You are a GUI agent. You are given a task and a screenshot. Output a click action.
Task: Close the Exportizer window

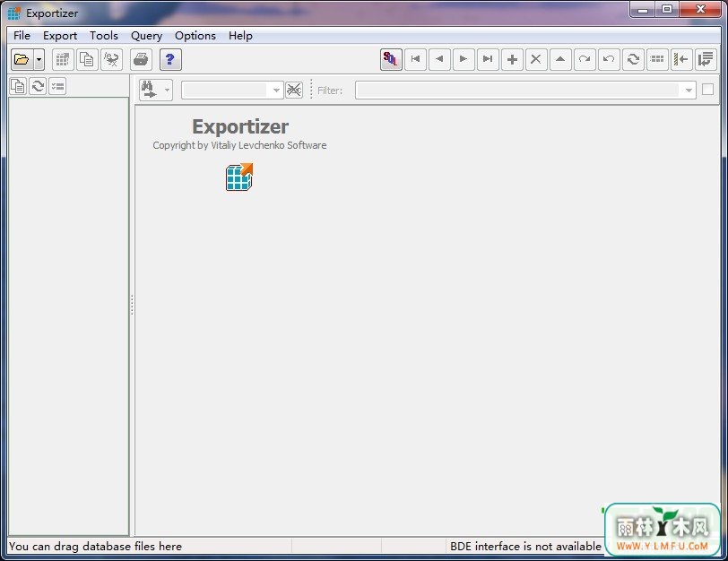coord(700,9)
